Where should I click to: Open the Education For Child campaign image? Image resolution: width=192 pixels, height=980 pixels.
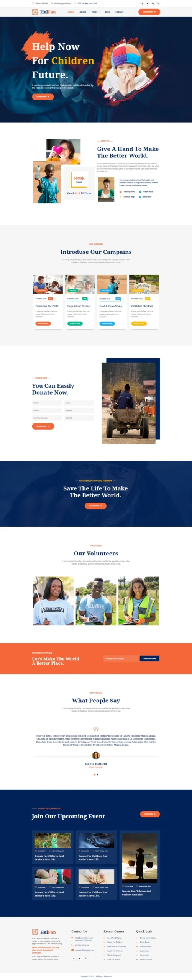[48, 284]
